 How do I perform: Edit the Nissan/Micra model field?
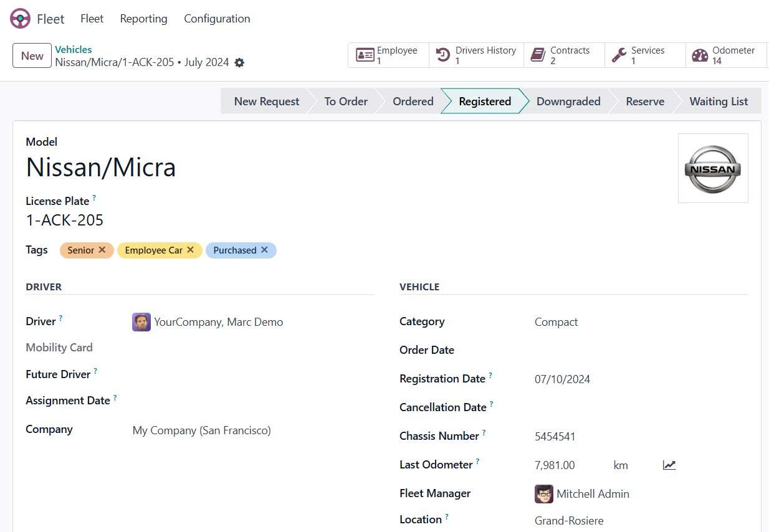click(100, 167)
